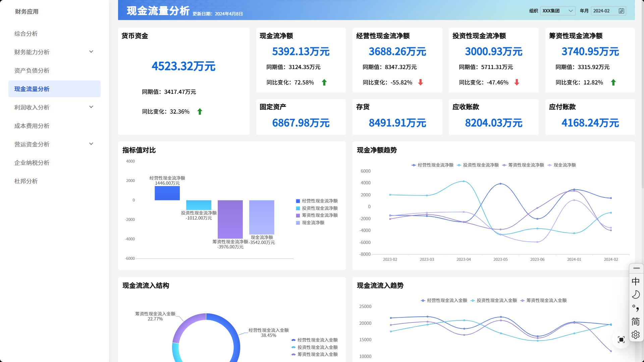
Task: Open the 组织 XXX集团 dropdown
Action: [557, 11]
